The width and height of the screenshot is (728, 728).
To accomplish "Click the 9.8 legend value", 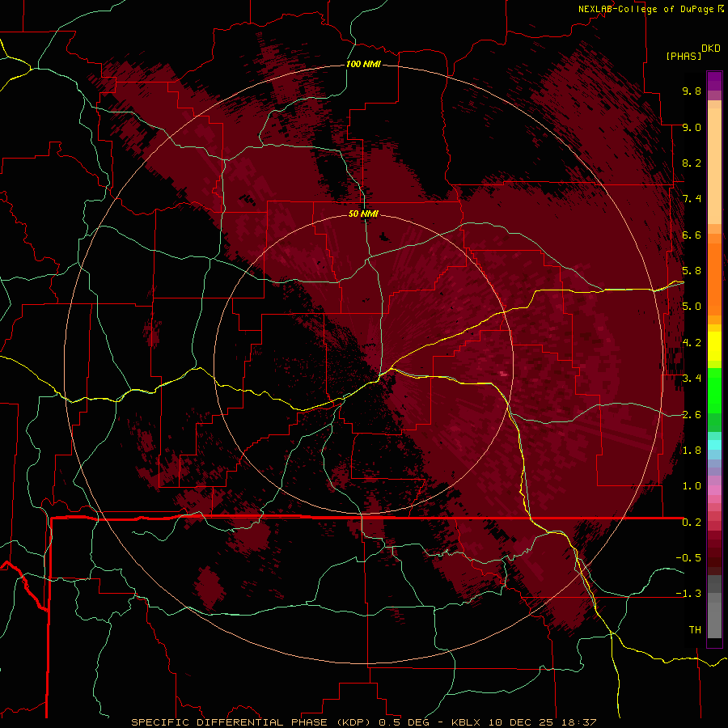I will (692, 91).
